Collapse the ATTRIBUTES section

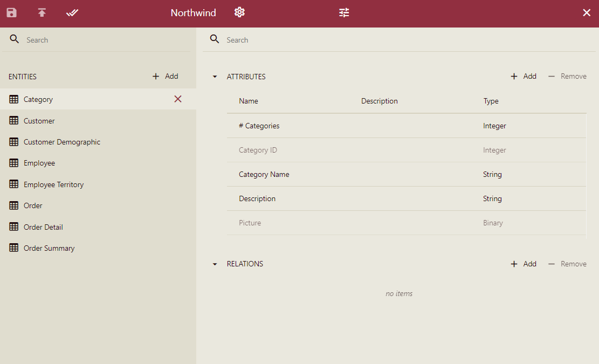(x=215, y=77)
